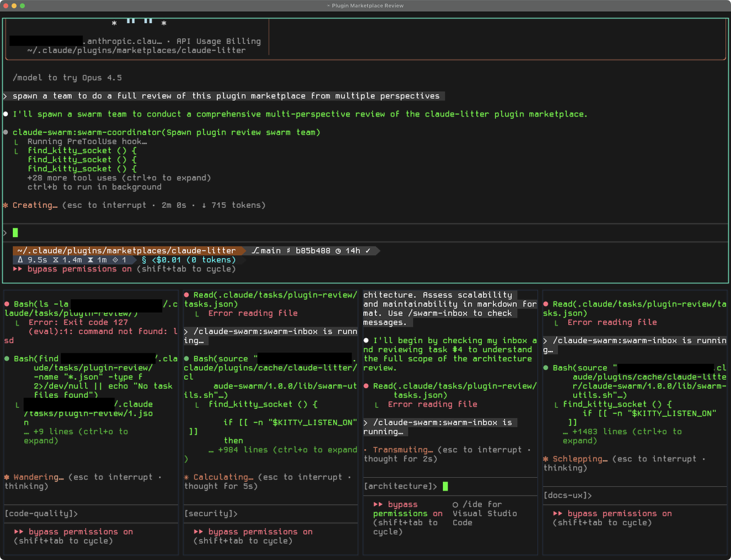731x560 pixels.
Task: Click the git branch icon beside main
Action: [x=255, y=250]
